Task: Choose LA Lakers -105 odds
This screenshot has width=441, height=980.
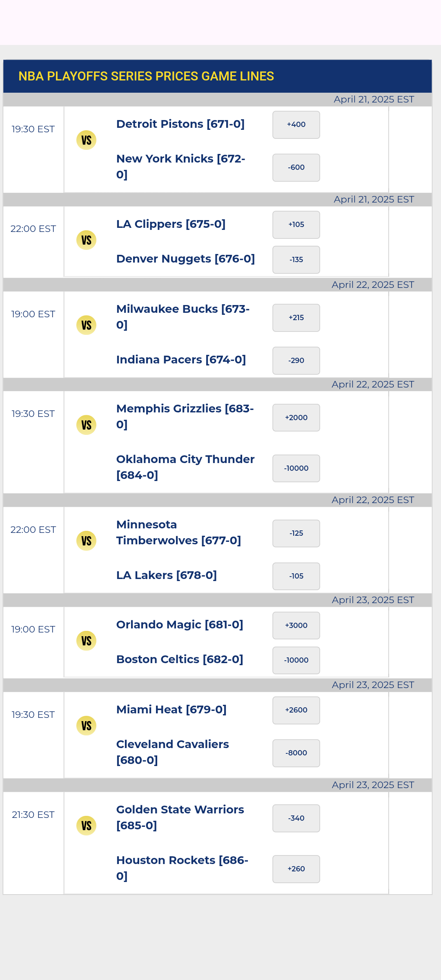Action: (x=296, y=576)
